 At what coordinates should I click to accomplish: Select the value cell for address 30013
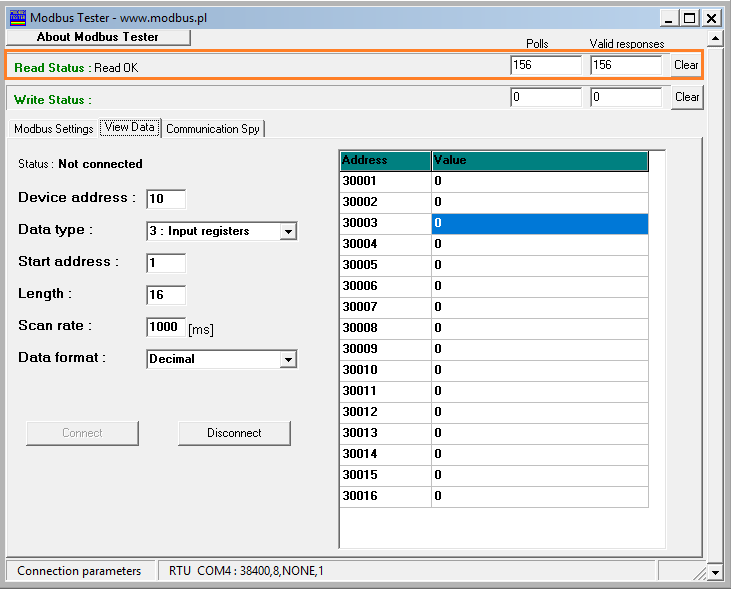540,434
